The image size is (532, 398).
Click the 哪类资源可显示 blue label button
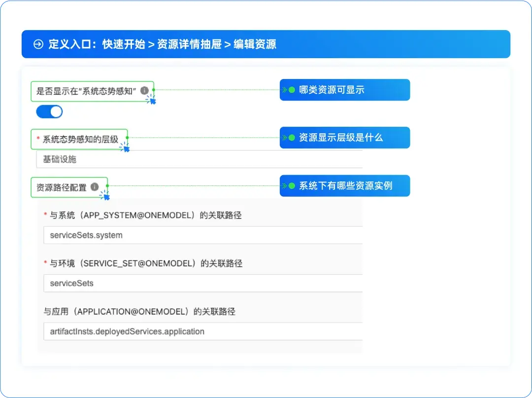click(x=345, y=90)
